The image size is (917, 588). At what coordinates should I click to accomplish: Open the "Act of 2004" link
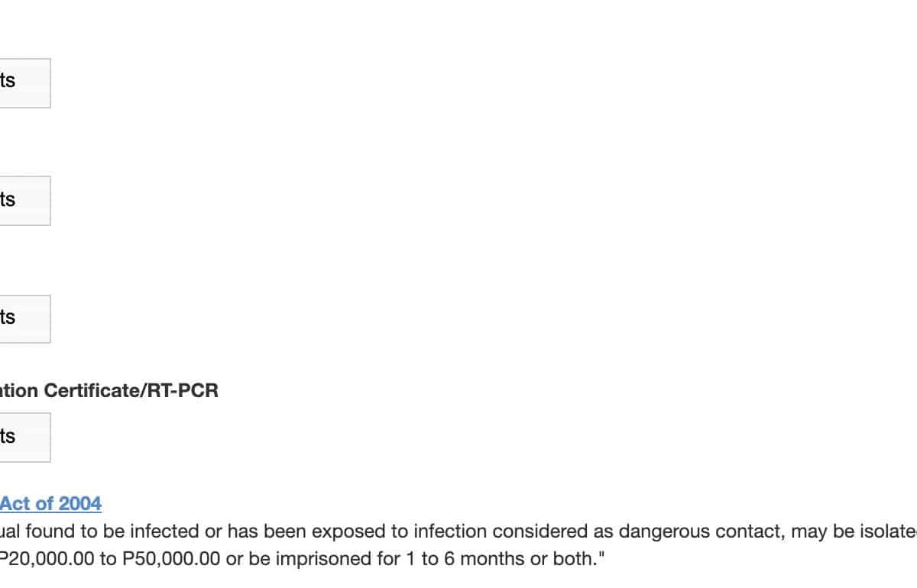[x=50, y=504]
